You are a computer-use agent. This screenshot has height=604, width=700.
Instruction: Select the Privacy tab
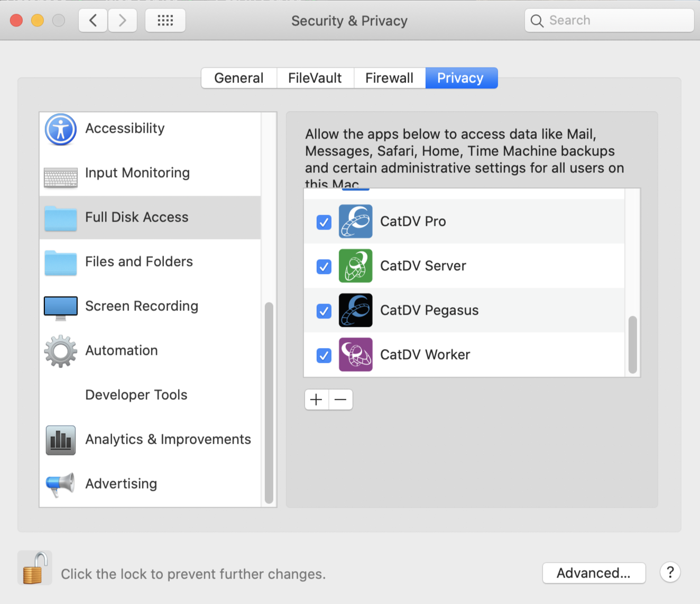tap(461, 78)
